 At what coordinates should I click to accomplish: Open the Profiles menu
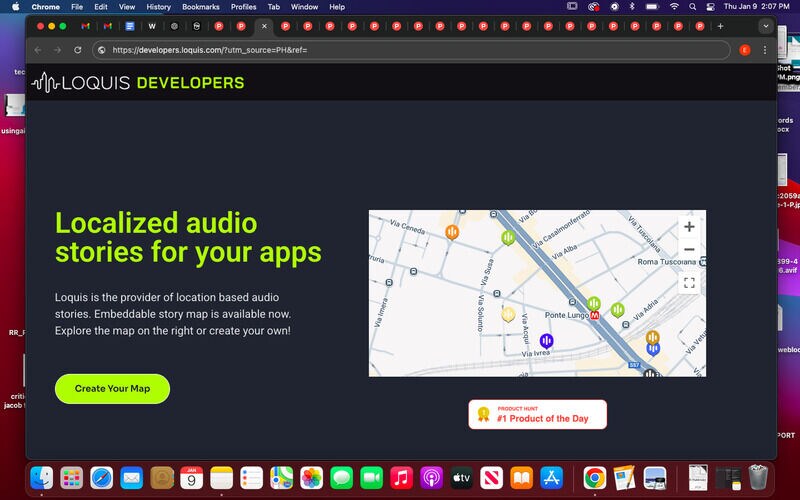point(243,7)
